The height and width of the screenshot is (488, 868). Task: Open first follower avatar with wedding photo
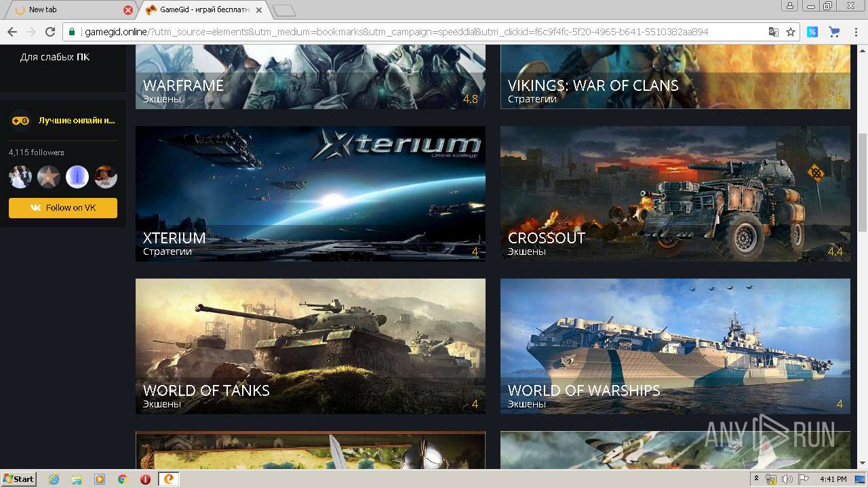point(20,177)
